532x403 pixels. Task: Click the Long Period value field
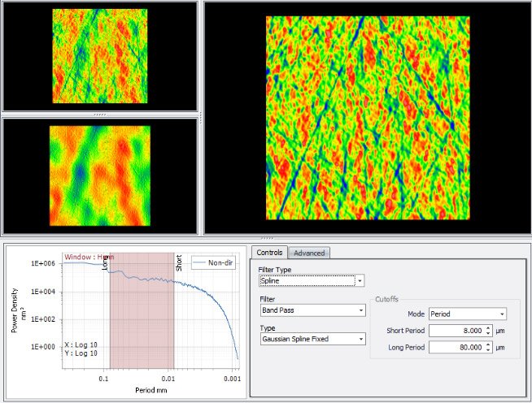click(x=455, y=347)
